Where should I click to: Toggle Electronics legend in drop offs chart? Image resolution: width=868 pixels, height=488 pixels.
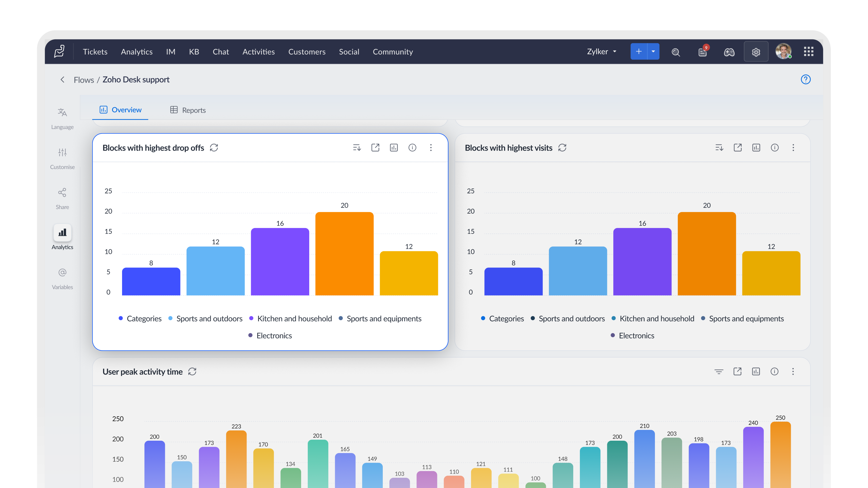tap(270, 336)
